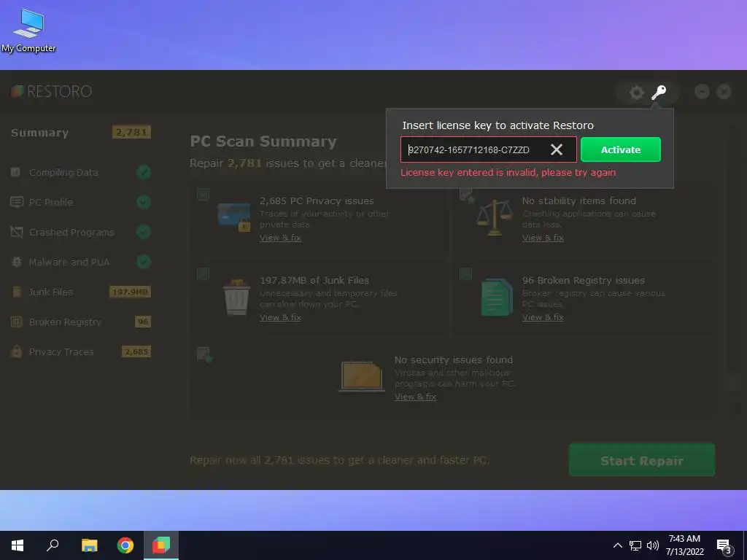Open Broken Registry in the sidebar

[x=65, y=322]
